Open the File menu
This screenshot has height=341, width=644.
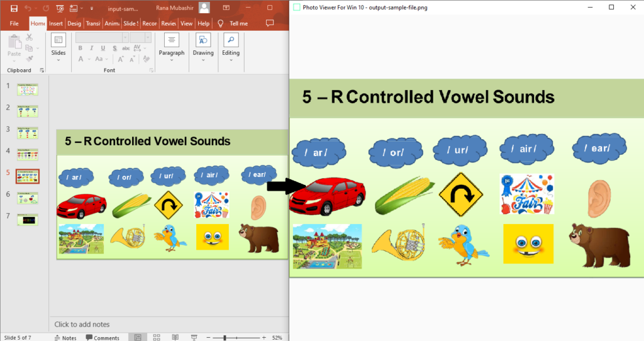click(14, 23)
